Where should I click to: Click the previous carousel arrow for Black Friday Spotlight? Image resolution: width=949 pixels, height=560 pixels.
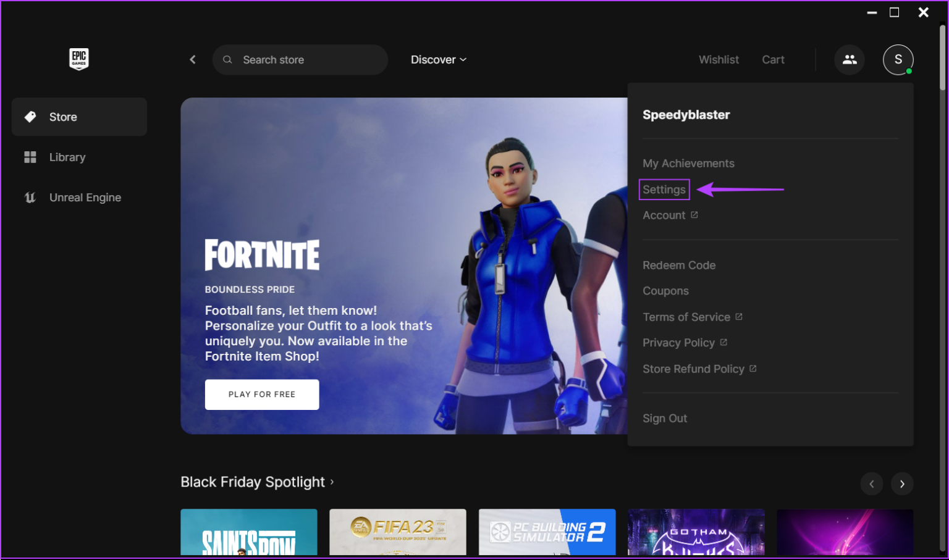872,484
